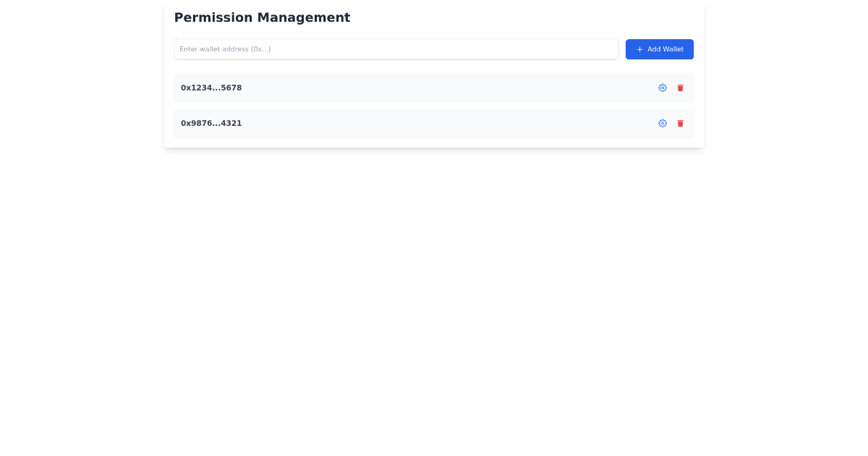Screen dimensions: 868x456
Task: Click the wallet address text 0x9876...4321
Action: point(211,123)
